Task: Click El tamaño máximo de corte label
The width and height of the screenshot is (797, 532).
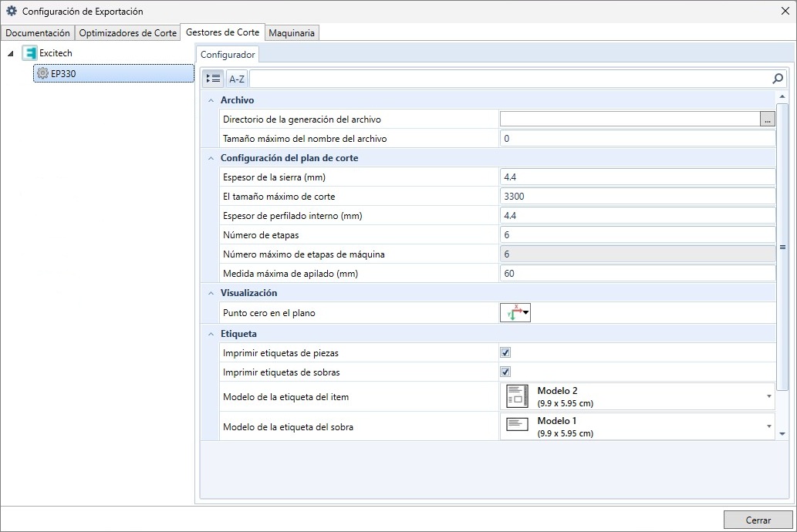Action: pyautogui.click(x=279, y=197)
